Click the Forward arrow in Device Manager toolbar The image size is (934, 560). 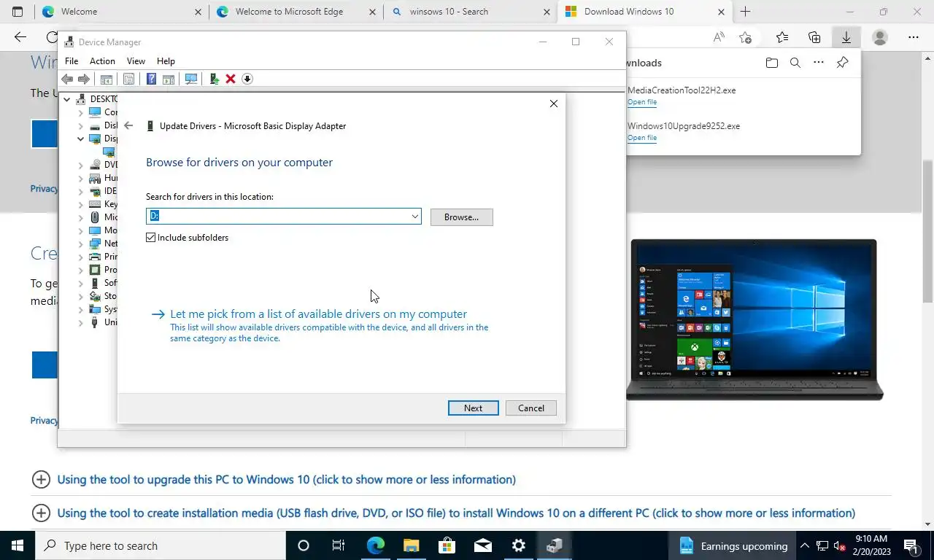[x=84, y=79]
